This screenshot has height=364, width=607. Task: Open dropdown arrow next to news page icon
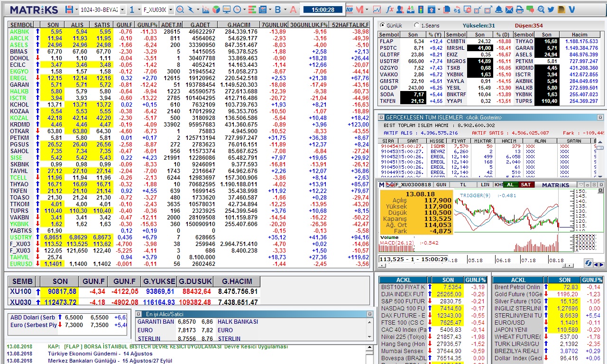[x=270, y=9]
